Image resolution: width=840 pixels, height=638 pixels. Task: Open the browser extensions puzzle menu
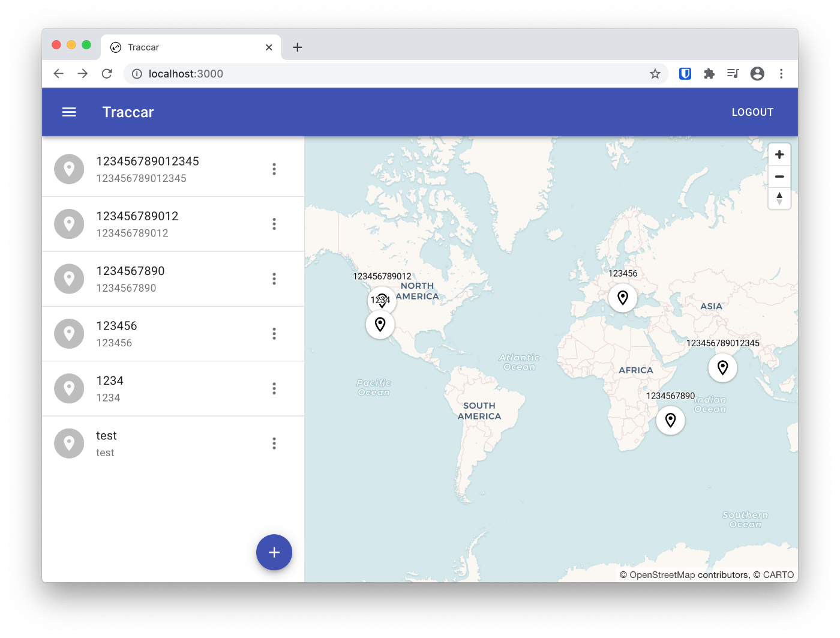[709, 74]
